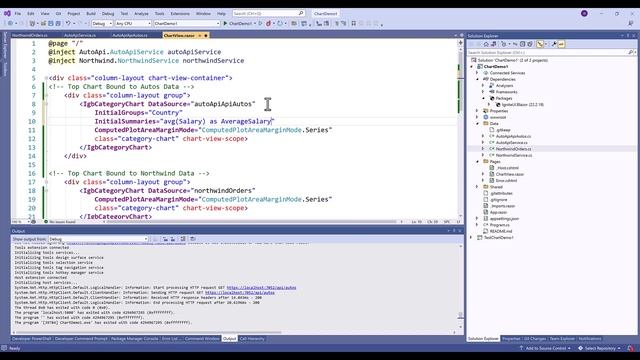This screenshot has width=640, height=360.
Task: Click Select Repository in status bar
Action: point(600,348)
